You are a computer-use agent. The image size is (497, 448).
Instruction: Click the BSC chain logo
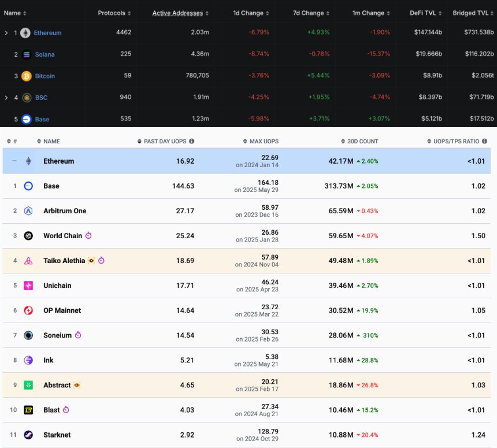(x=25, y=98)
